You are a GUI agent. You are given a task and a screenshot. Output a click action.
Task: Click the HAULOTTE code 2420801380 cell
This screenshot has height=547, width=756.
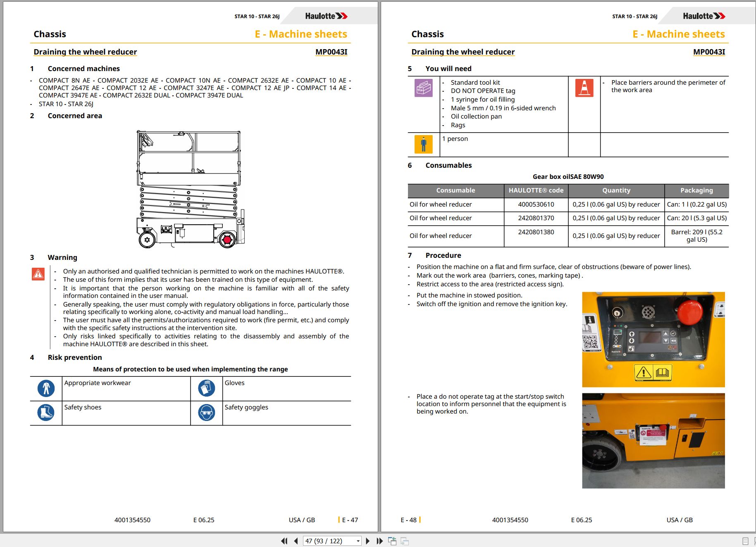[536, 236]
